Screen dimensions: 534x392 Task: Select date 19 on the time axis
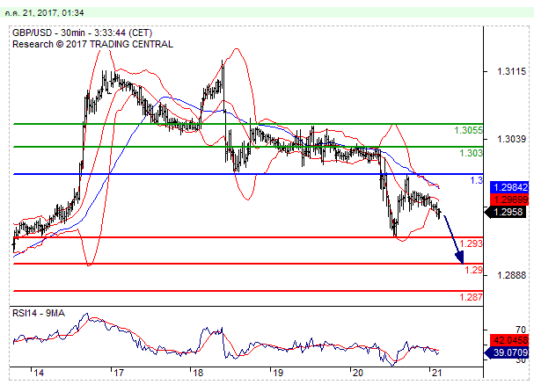278,373
